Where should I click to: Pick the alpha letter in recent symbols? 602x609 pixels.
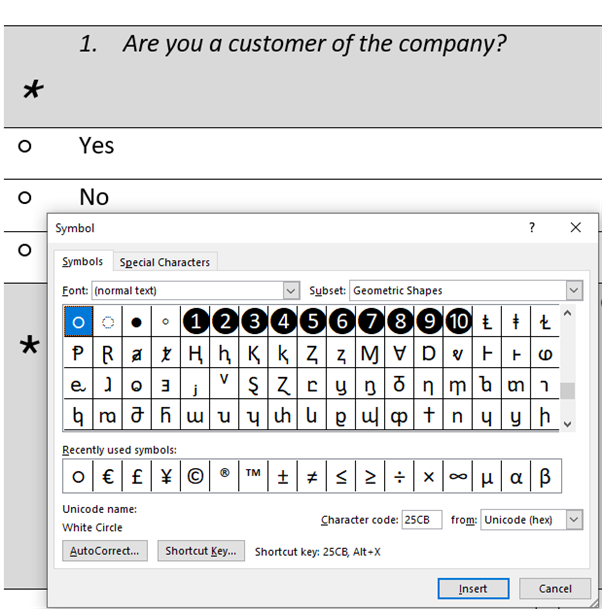pyautogui.click(x=516, y=476)
